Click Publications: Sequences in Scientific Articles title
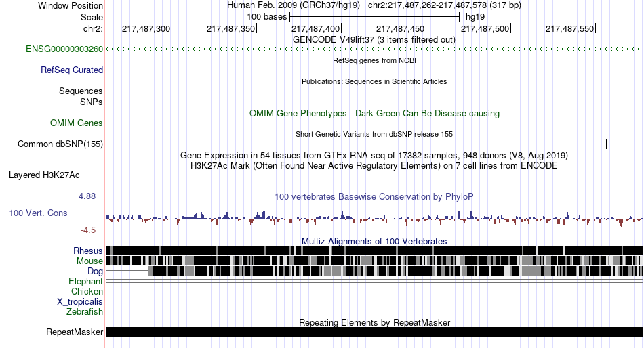Viewport: 644px width, 348px height. coord(374,81)
